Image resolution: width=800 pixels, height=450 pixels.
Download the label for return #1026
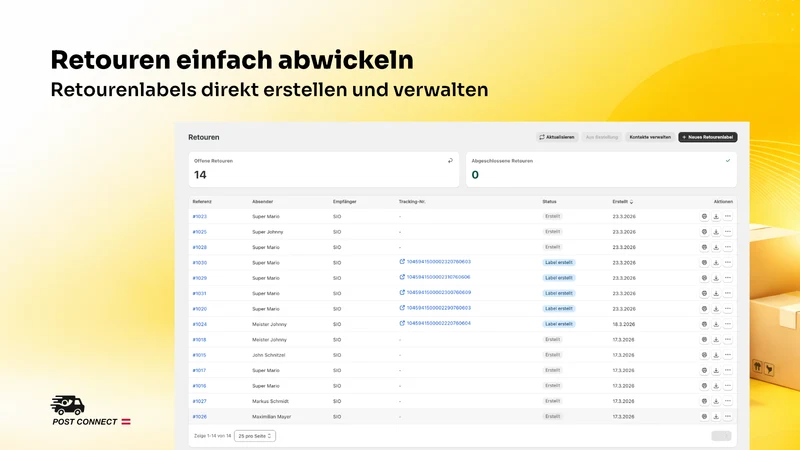click(x=716, y=416)
